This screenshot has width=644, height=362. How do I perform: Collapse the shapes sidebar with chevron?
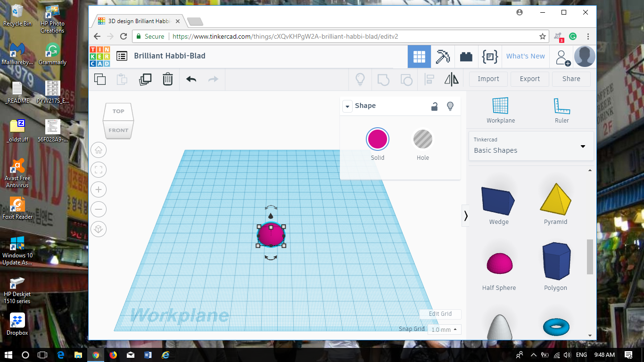pyautogui.click(x=466, y=216)
